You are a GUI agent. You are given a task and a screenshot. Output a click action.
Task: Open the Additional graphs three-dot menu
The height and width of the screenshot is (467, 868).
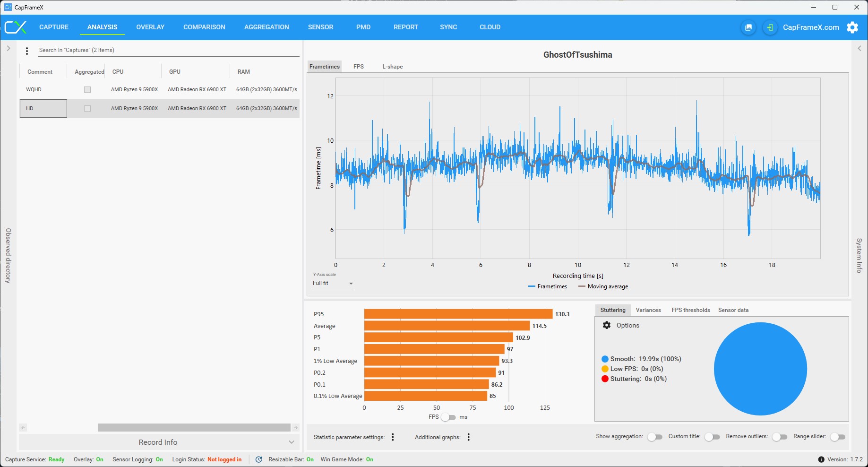pos(469,437)
